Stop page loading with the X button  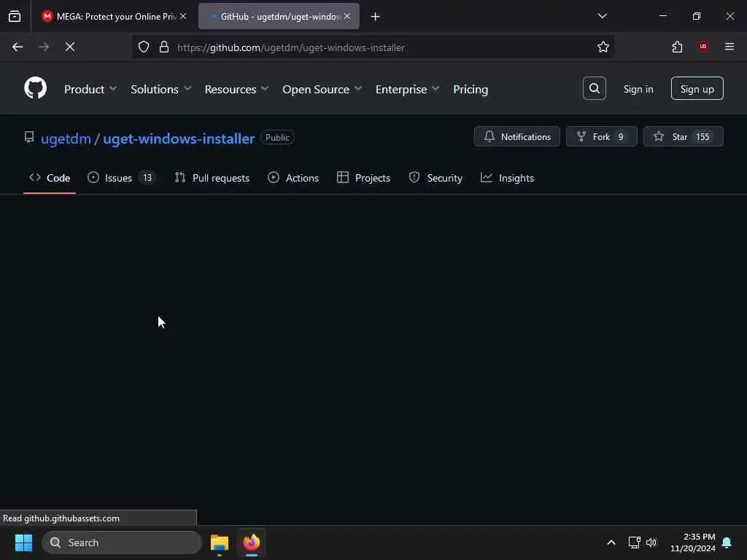(x=69, y=47)
